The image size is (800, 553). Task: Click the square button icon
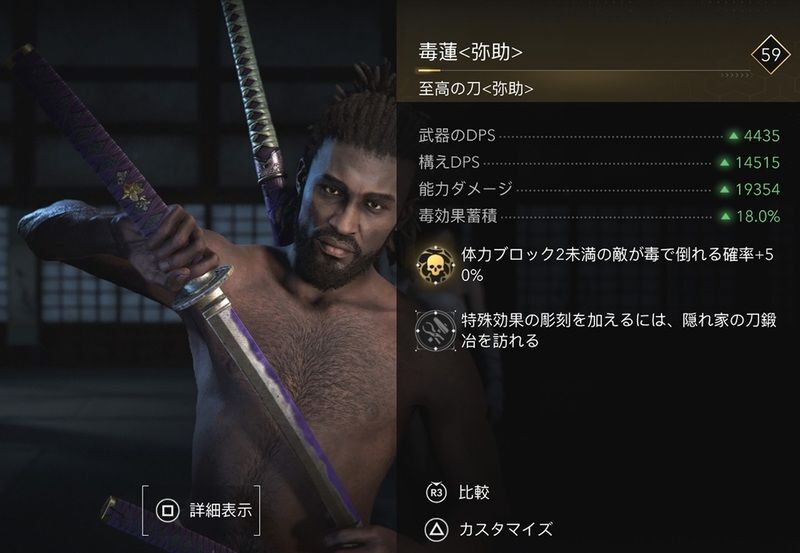coord(167,510)
